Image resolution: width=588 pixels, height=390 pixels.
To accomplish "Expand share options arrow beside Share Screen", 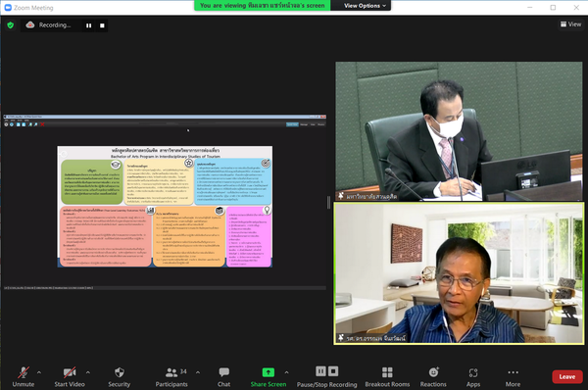I will coord(286,372).
